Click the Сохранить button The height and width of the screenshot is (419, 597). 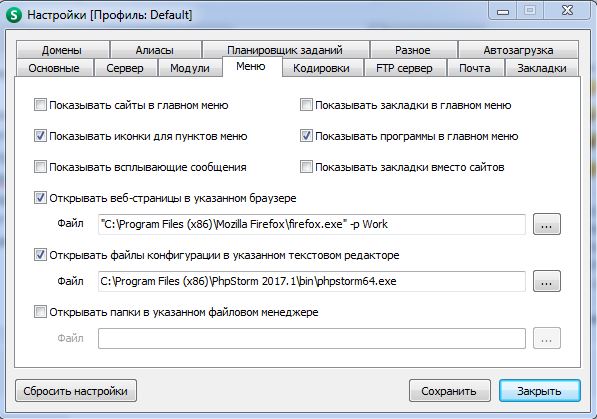[449, 391]
